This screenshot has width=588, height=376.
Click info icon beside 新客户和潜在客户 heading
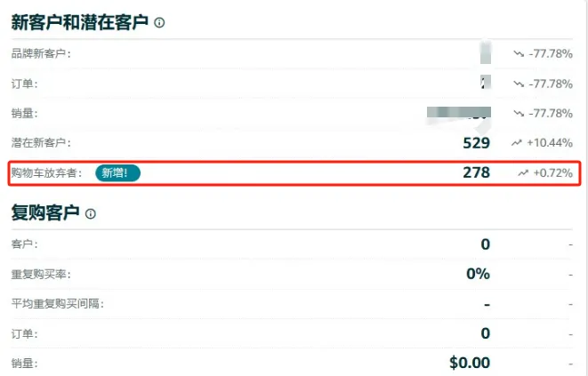click(159, 23)
